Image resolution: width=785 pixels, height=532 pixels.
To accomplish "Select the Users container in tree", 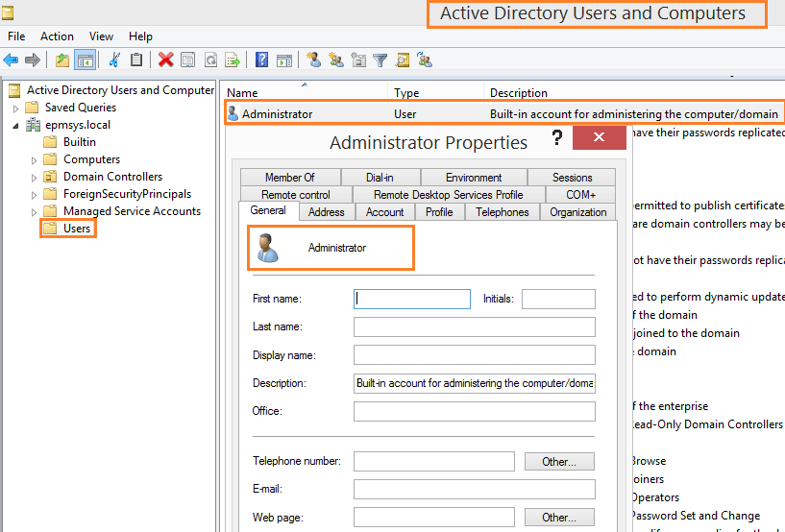I will pyautogui.click(x=77, y=229).
